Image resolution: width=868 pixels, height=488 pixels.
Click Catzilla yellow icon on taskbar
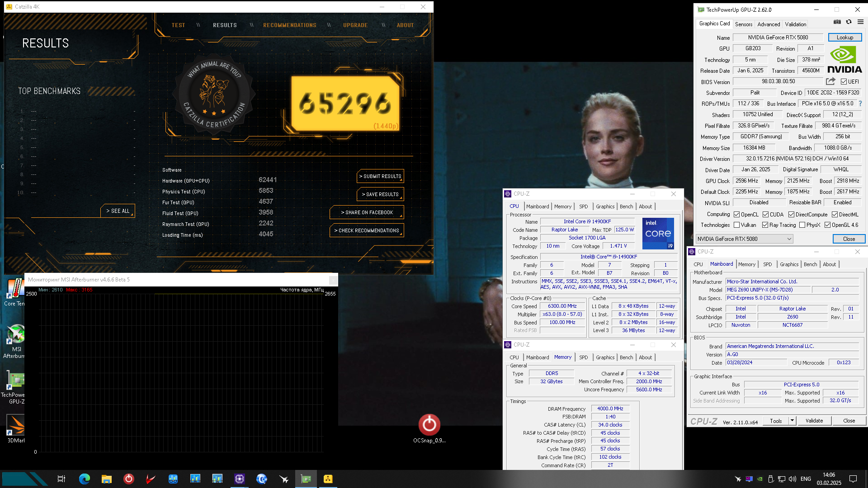(328, 479)
